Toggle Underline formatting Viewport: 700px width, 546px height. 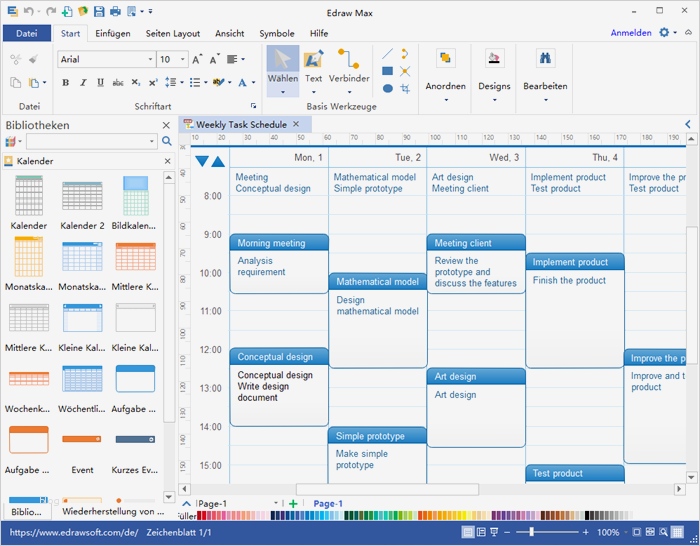[x=100, y=82]
